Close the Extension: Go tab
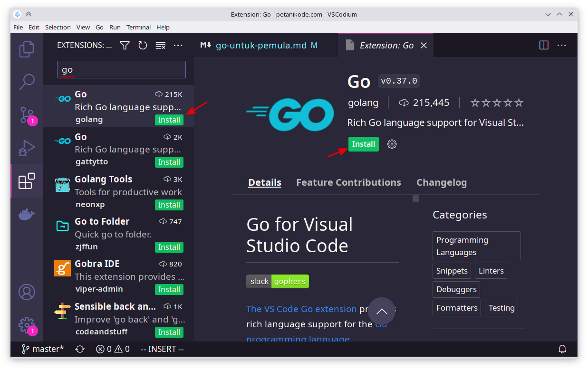This screenshot has height=370, width=588. [424, 46]
